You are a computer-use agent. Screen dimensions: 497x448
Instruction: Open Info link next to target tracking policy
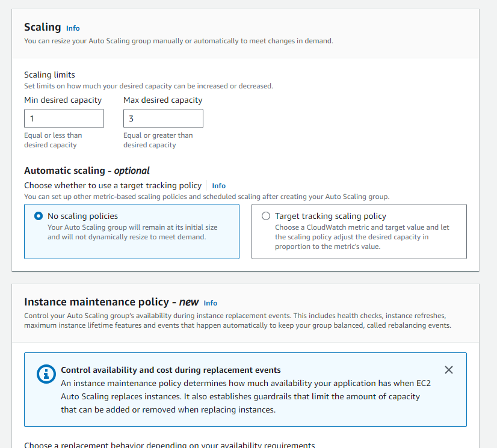[x=219, y=186]
